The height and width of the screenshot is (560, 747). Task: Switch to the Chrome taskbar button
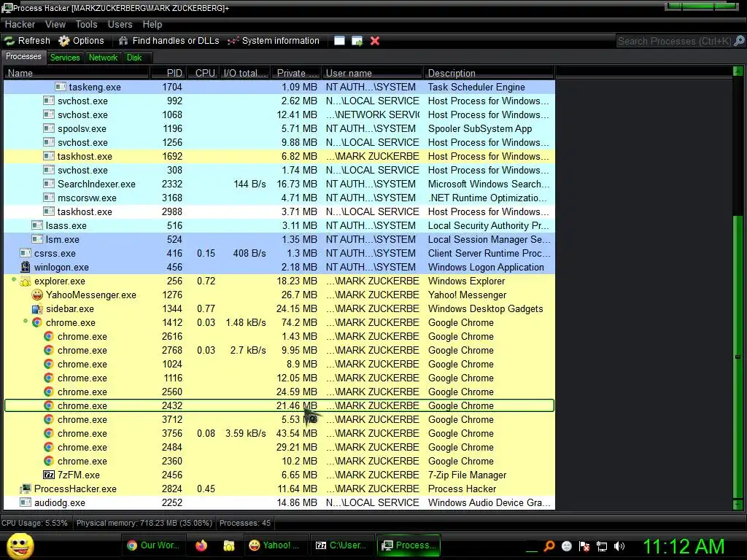[153, 545]
